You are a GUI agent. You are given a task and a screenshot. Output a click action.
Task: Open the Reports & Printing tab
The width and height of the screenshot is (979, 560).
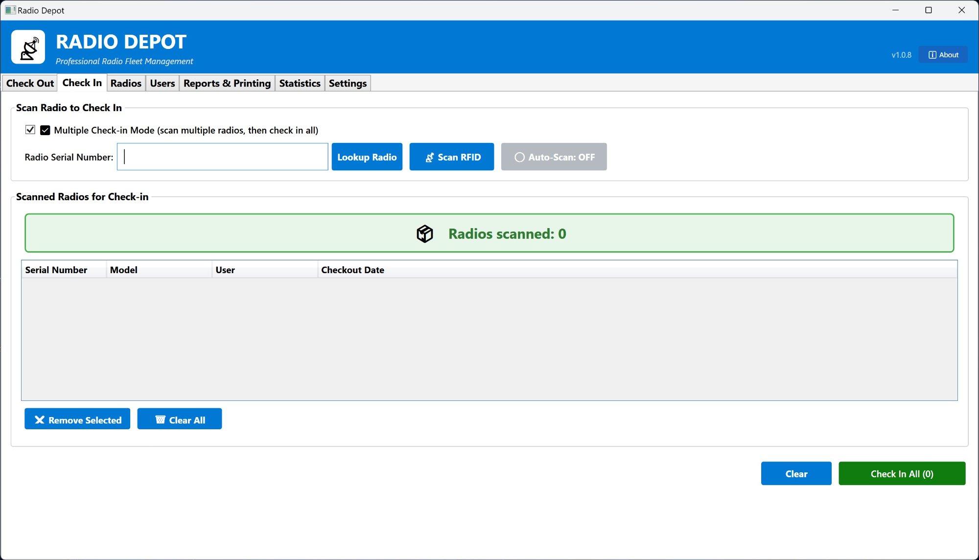(x=227, y=83)
